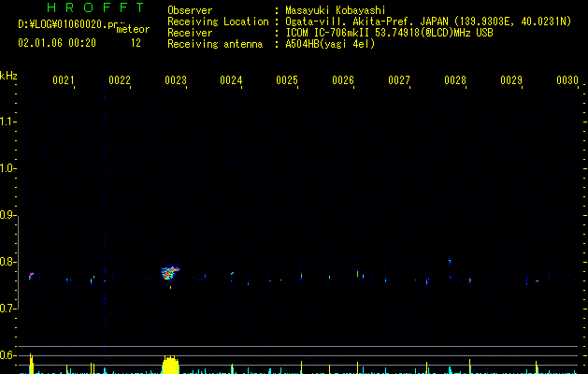Click the meteor count value 12

click(136, 43)
